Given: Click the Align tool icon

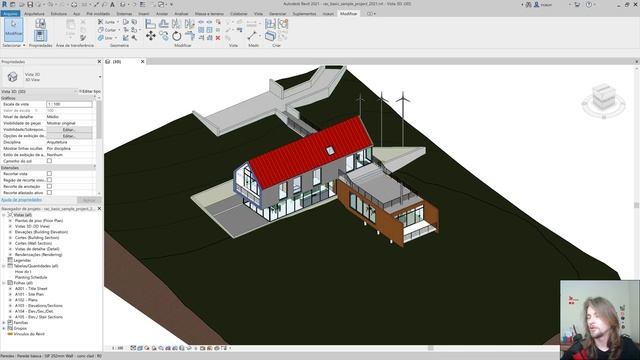Looking at the screenshot, I should click(x=150, y=24).
